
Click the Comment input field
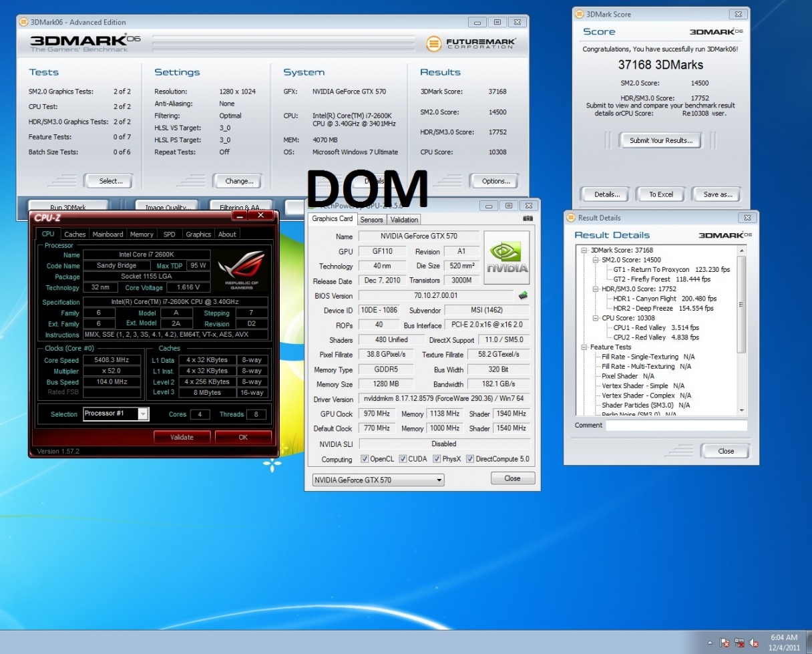click(676, 426)
